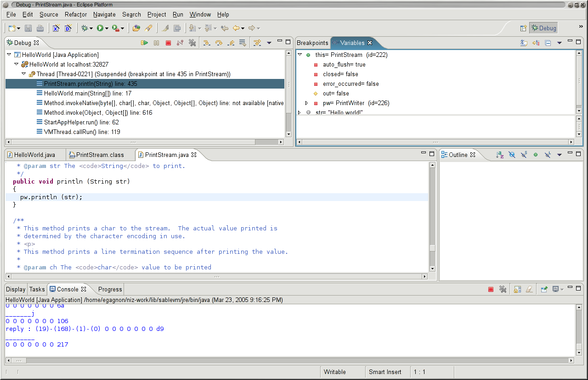Collapse HelloWorld [Java Application] tree node
The width and height of the screenshot is (588, 380).
[x=9, y=55]
